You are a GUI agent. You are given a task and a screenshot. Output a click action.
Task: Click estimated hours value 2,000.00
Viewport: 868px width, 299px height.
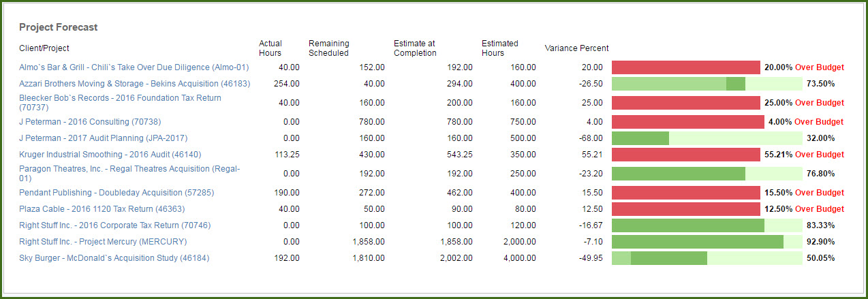(x=520, y=242)
